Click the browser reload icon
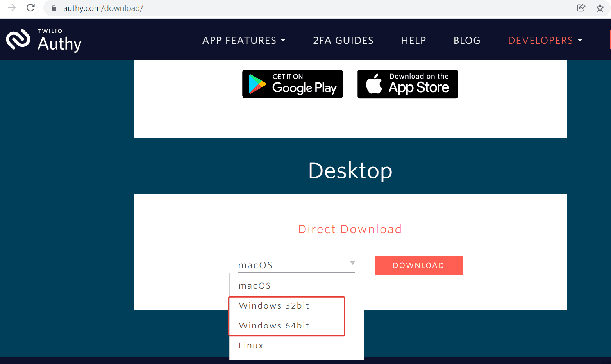Viewport: 611px width, 364px height. click(x=30, y=8)
